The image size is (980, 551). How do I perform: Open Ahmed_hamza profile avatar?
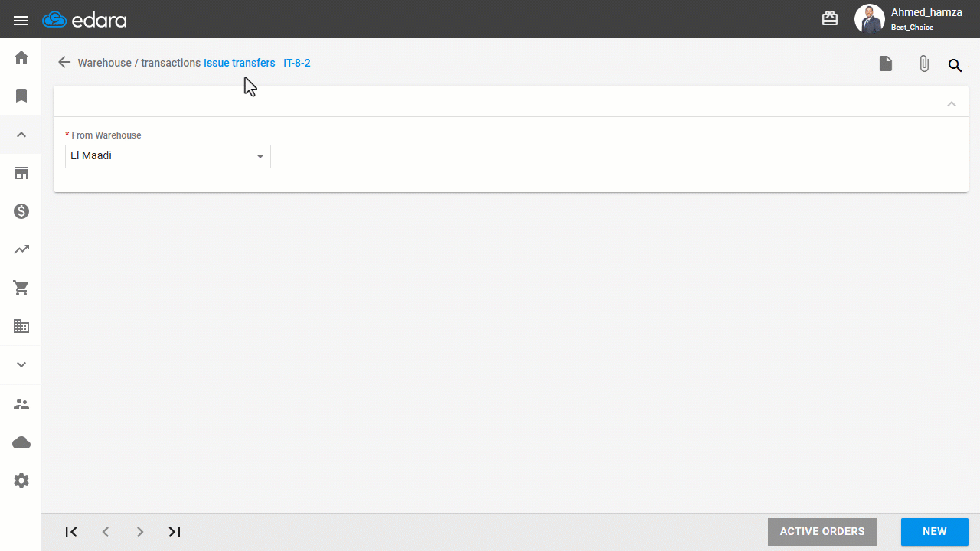(870, 19)
